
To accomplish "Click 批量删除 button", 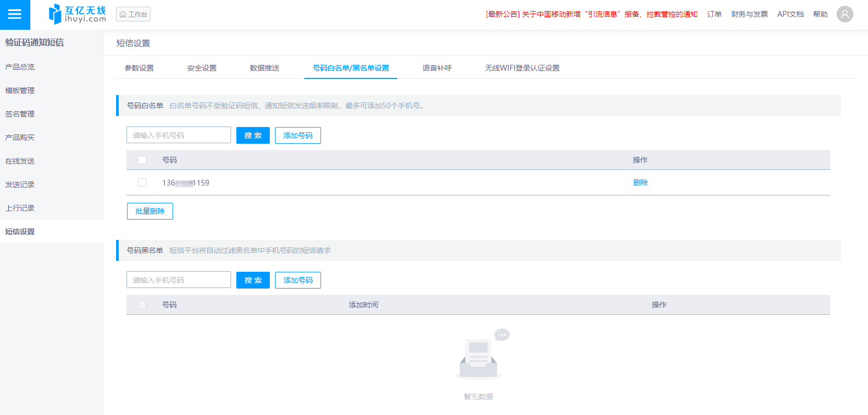I will [x=150, y=211].
